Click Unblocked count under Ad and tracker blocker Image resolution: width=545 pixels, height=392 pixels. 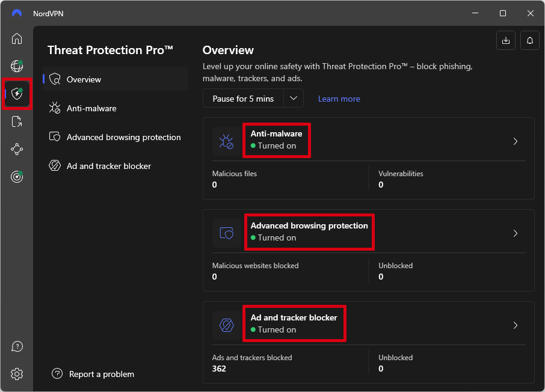[381, 369]
